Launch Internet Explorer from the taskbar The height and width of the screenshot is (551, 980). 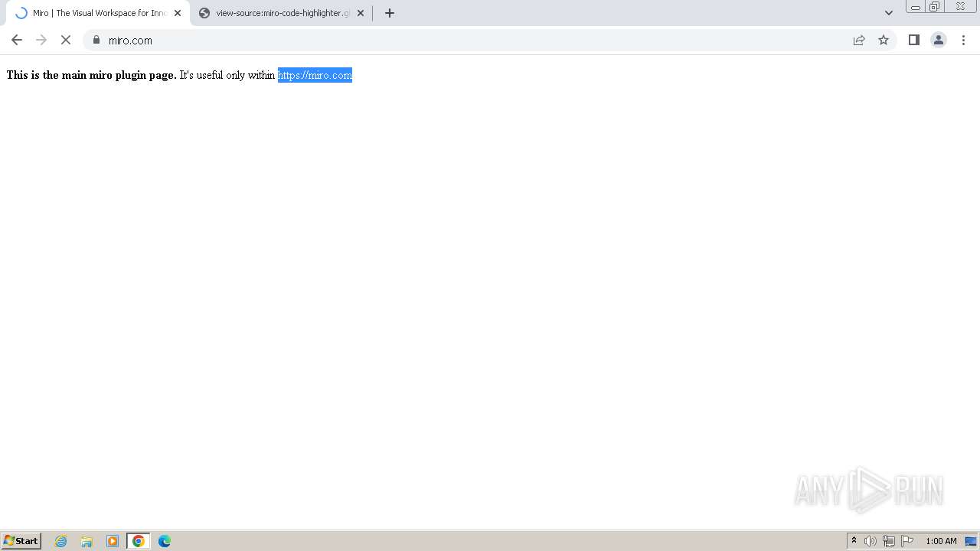[61, 541]
